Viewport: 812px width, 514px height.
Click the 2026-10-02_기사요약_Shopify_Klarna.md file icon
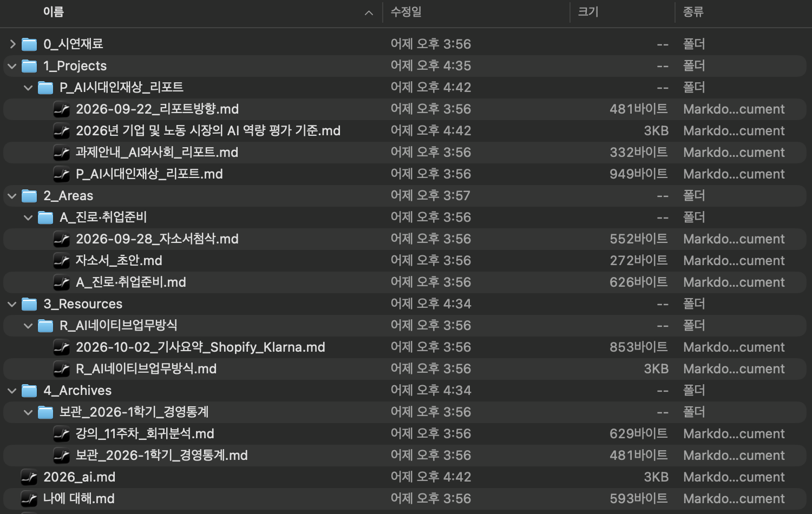click(62, 347)
